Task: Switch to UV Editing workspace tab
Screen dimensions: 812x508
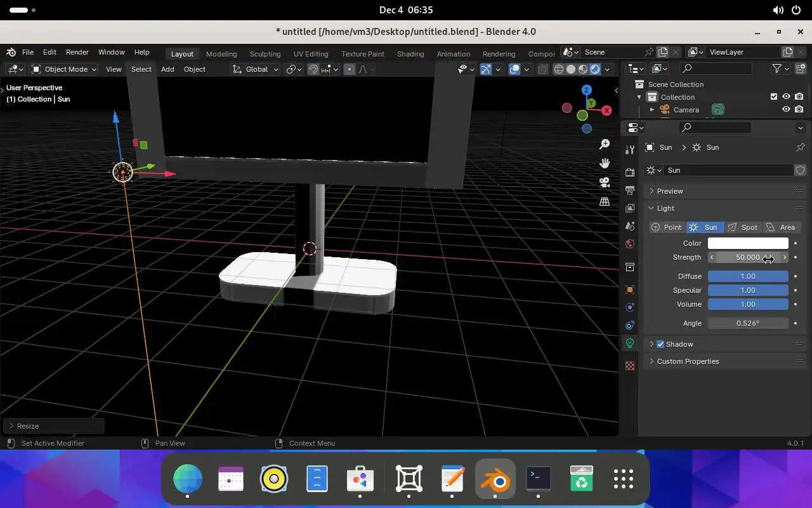Action: [x=311, y=54]
